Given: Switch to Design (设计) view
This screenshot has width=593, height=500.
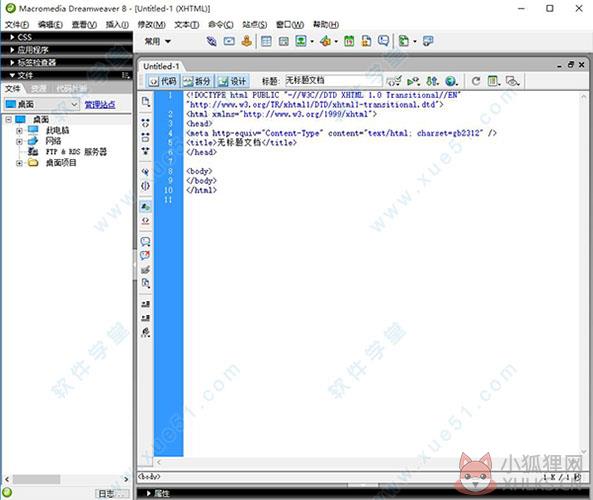Looking at the screenshot, I should coord(232,81).
